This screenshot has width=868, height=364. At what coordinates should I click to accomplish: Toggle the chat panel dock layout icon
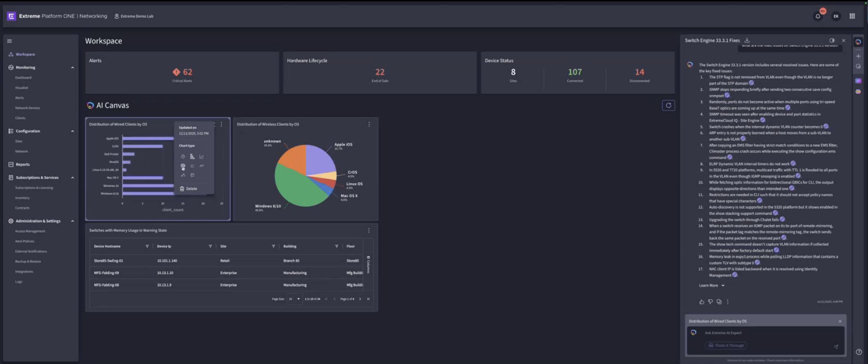pyautogui.click(x=832, y=40)
